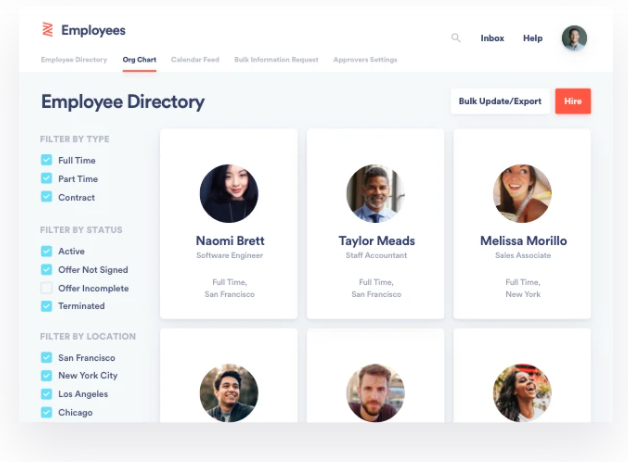Open second-row middle card photo under Taylor Meads
Image resolution: width=628 pixels, height=462 pixels.
pyautogui.click(x=376, y=393)
